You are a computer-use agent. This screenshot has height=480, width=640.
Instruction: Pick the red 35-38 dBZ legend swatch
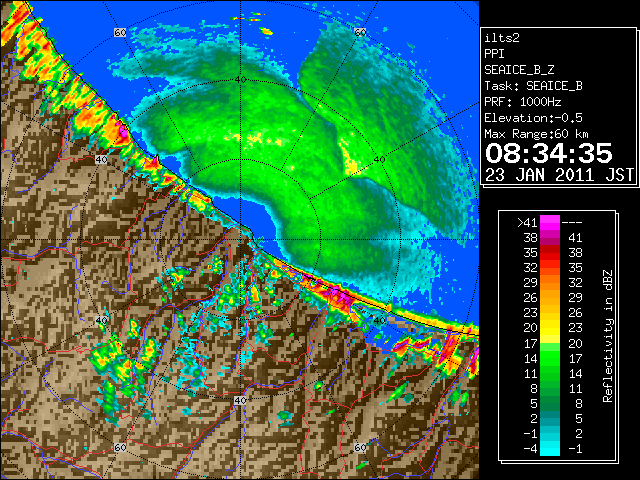(x=550, y=253)
